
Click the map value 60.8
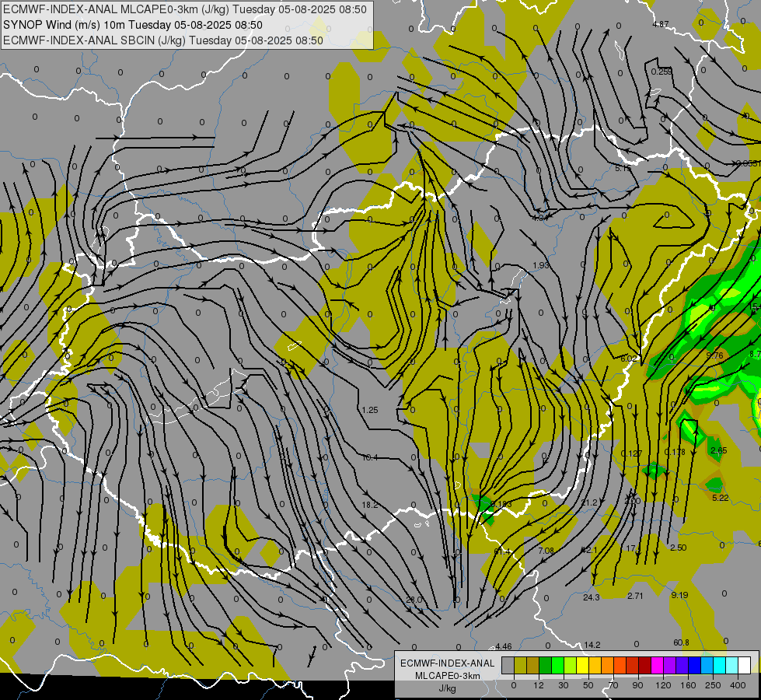coord(681,642)
